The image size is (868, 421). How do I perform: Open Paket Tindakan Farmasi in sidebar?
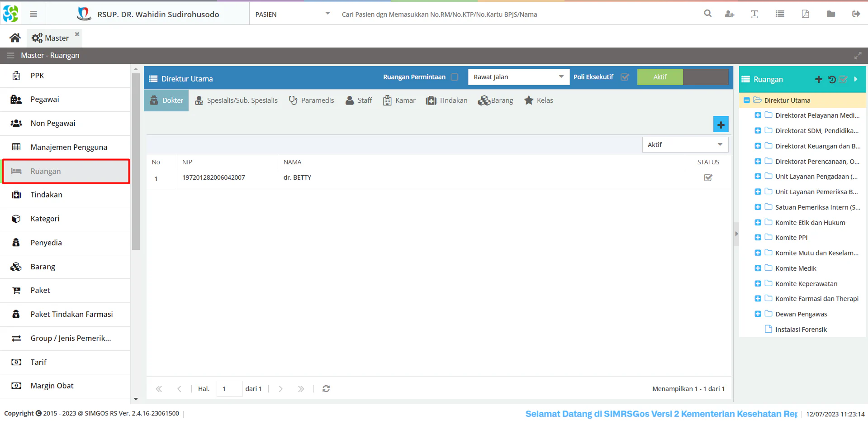65,314
